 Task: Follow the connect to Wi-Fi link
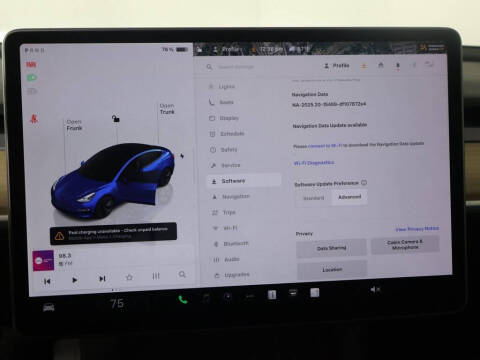pyautogui.click(x=325, y=146)
